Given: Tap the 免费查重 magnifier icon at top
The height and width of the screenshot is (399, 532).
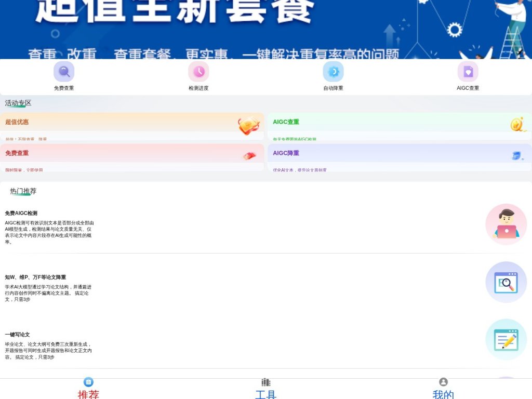Looking at the screenshot, I should point(64,72).
